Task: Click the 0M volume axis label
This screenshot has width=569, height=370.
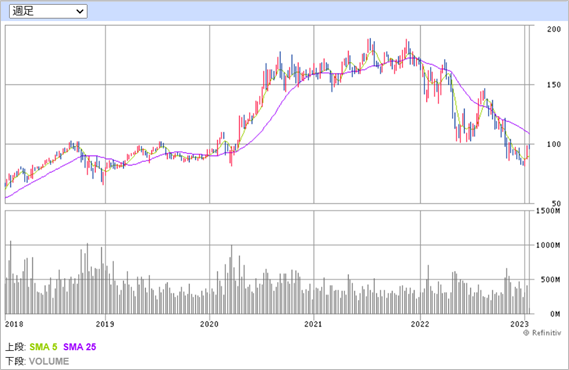Action: tap(555, 314)
